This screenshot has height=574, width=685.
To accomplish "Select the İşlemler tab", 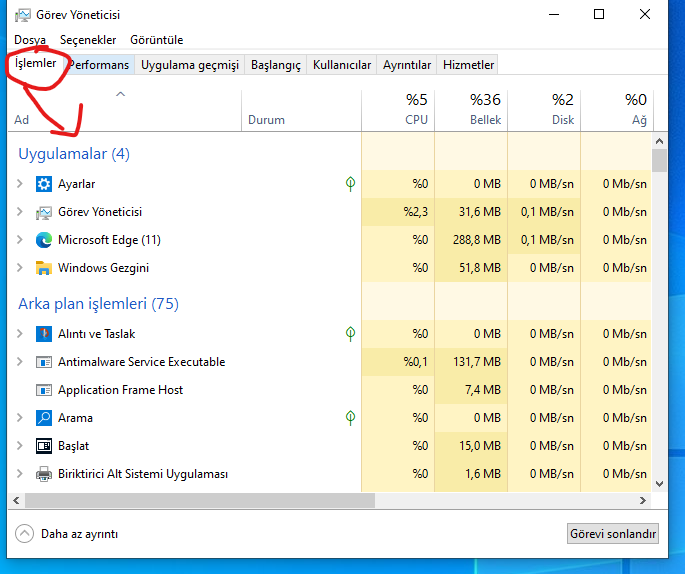I will click(35, 63).
